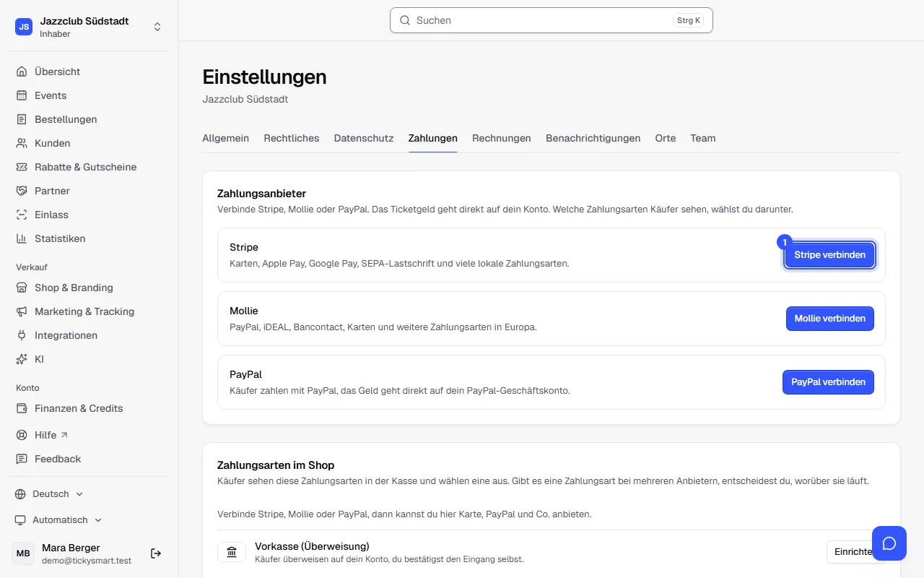This screenshot has width=924, height=578.
Task: Click the Rabatte & Gutscheine ticket icon
Action: pyautogui.click(x=22, y=167)
